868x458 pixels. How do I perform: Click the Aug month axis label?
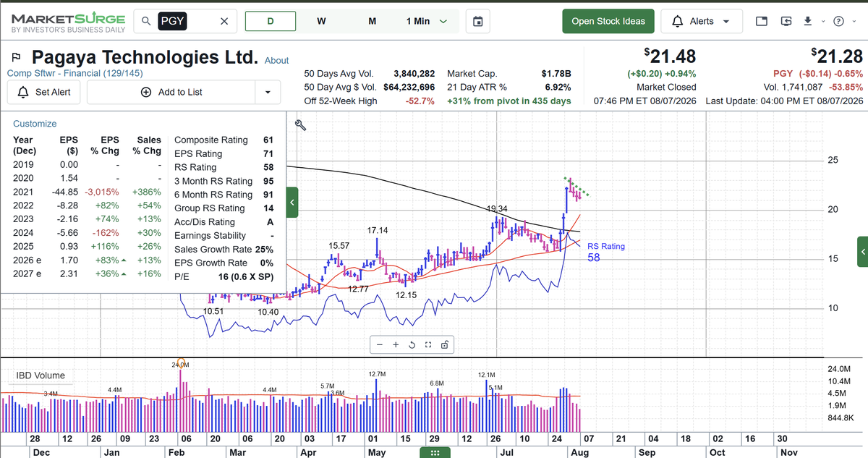pyautogui.click(x=579, y=452)
